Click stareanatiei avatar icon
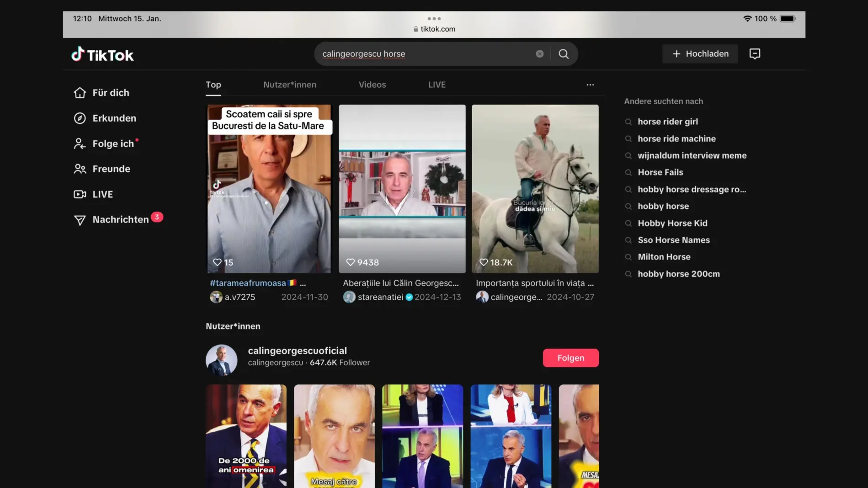This screenshot has height=488, width=868. (349, 297)
